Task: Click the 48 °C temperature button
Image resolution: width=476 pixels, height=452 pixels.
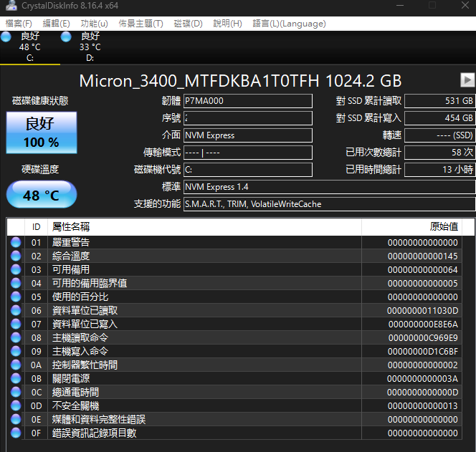Action: [x=42, y=194]
